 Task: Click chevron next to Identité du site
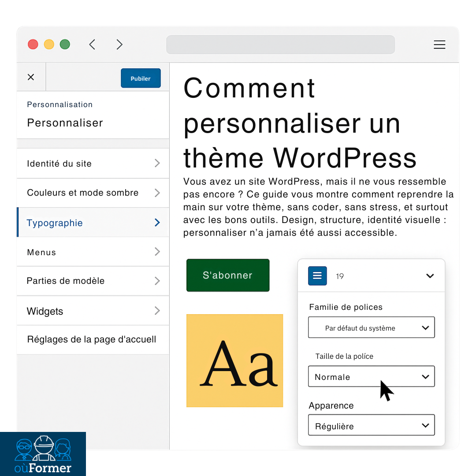(x=157, y=163)
